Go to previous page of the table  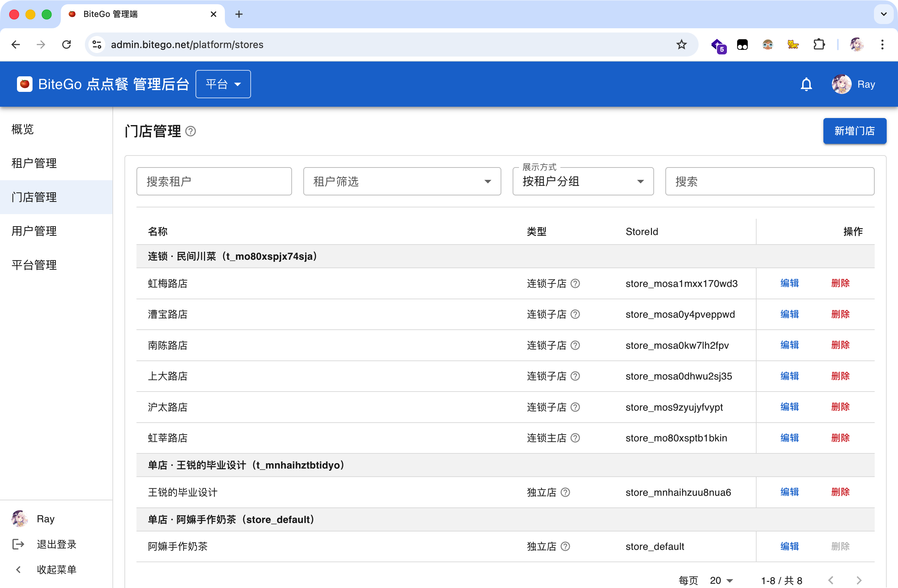[x=831, y=580]
